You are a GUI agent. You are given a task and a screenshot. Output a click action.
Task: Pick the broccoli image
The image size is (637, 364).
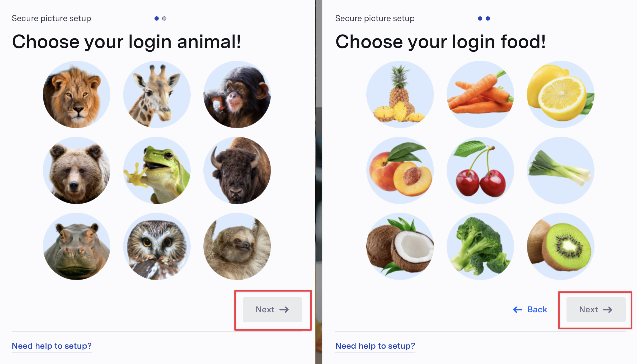pos(480,246)
